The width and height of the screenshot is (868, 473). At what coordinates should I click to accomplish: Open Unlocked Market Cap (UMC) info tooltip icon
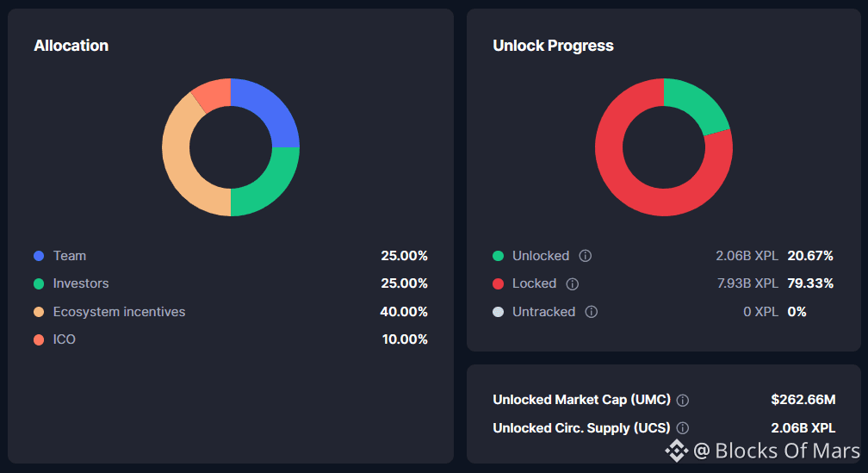coord(683,401)
